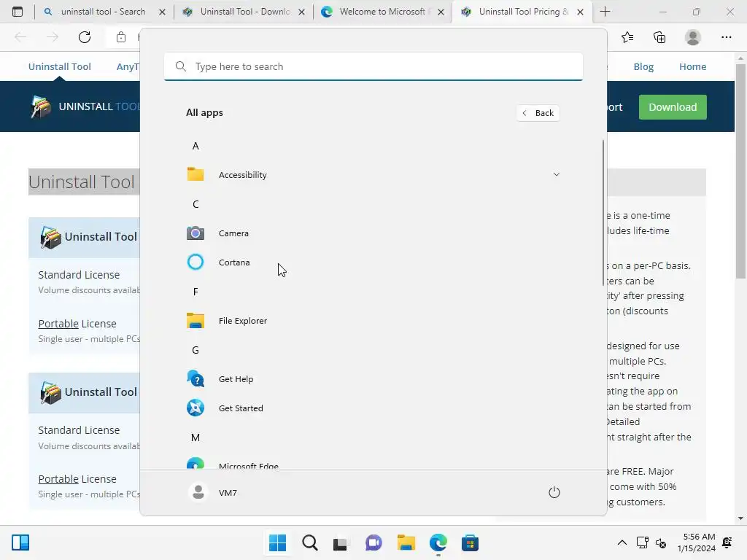Viewport: 747px width, 560px height.
Task: Open the Get Help app
Action: 373,379
